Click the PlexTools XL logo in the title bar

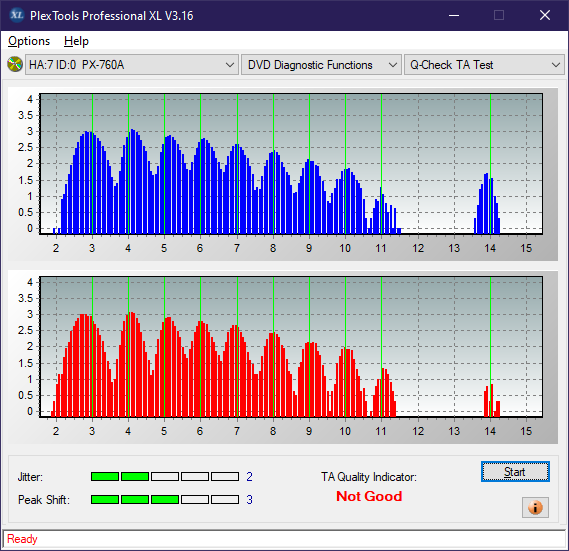pyautogui.click(x=16, y=15)
